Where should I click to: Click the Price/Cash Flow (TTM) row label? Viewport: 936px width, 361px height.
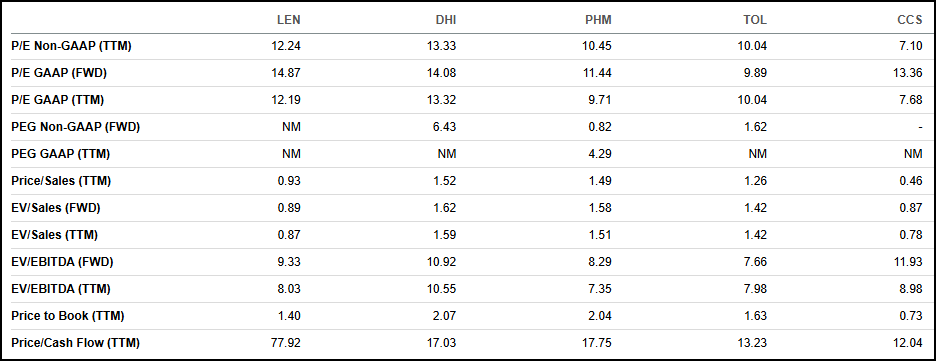point(75,343)
